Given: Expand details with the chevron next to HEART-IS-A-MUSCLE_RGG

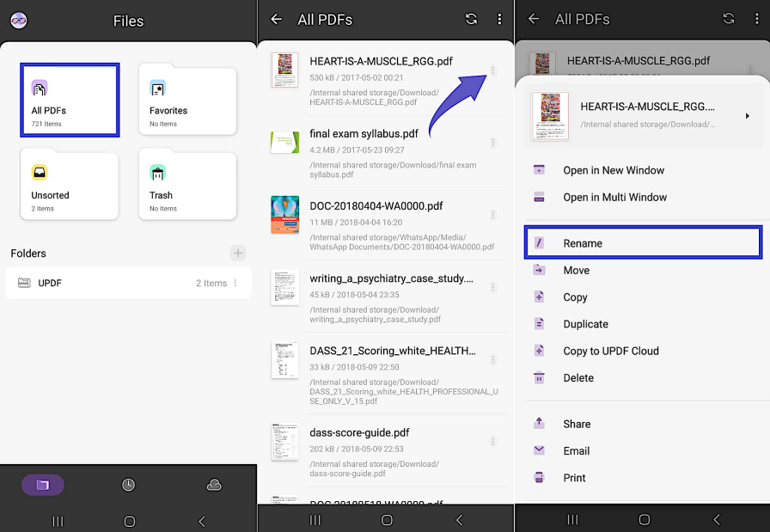Looking at the screenshot, I should tap(747, 114).
